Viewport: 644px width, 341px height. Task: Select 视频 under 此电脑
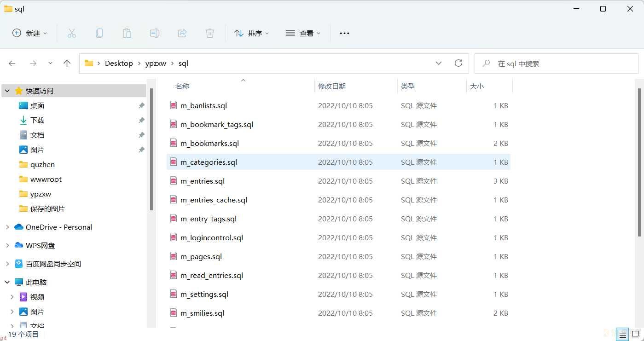point(37,297)
